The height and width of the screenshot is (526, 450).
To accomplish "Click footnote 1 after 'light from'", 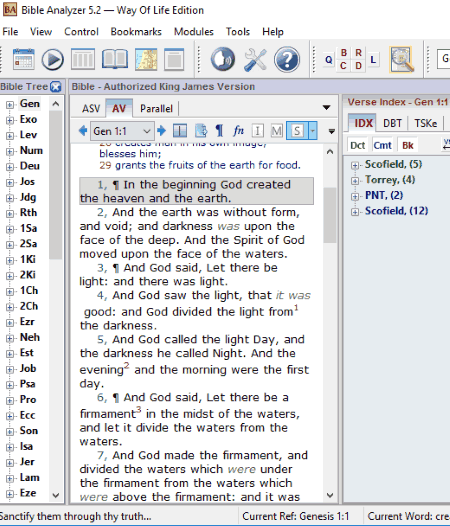I will tap(296, 307).
